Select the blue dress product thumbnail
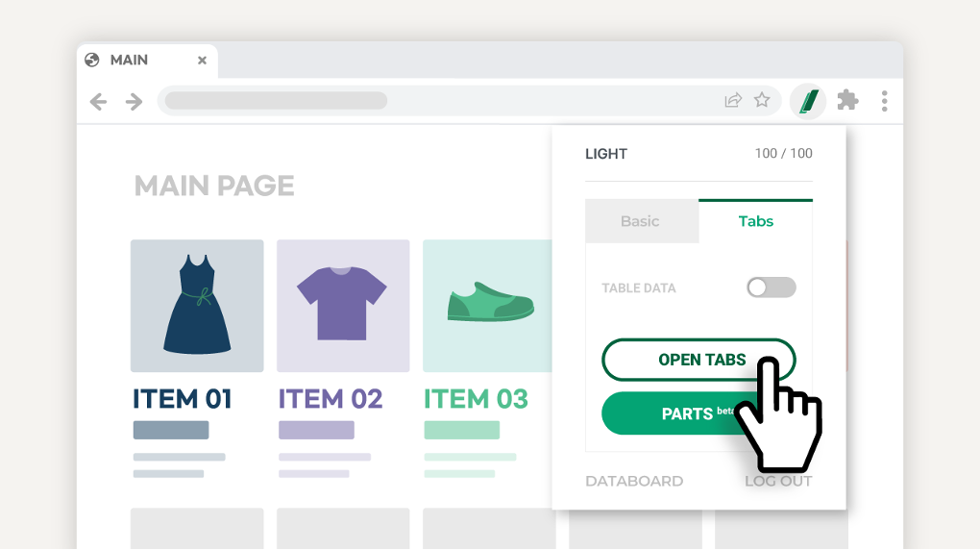The height and width of the screenshot is (550, 980). (197, 306)
